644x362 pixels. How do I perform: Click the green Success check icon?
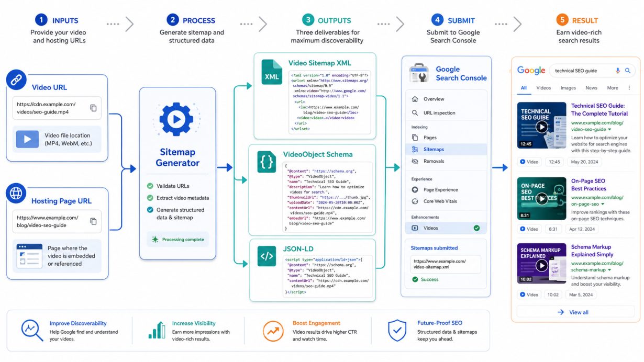click(x=415, y=279)
